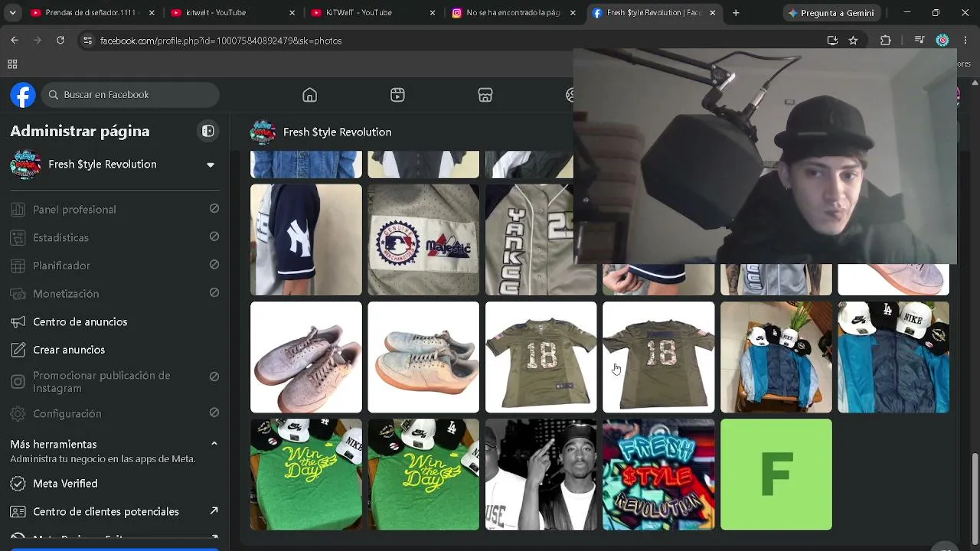
Task: Click the Fresh $tyle Revolution header name
Action: point(337,132)
